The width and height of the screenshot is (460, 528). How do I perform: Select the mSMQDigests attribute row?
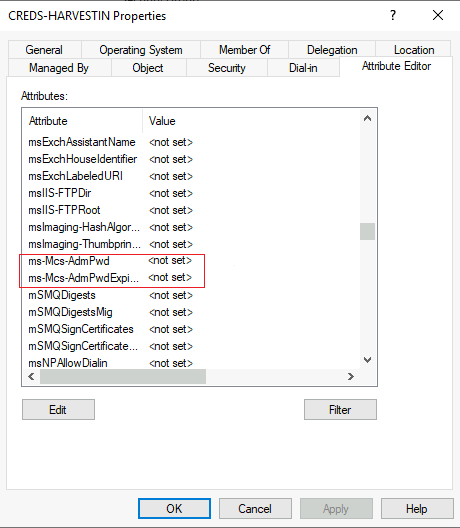[191, 295]
